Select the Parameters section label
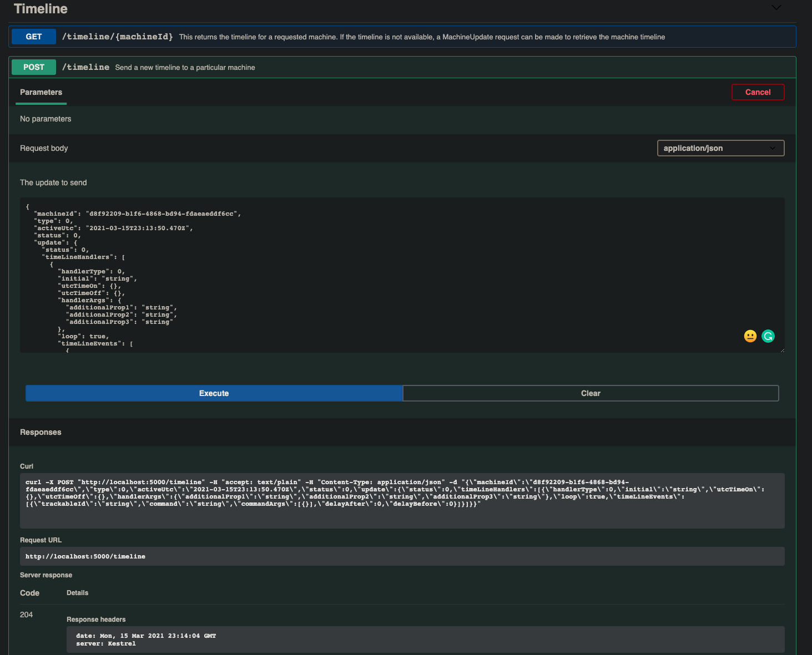The width and height of the screenshot is (812, 655). coord(41,92)
